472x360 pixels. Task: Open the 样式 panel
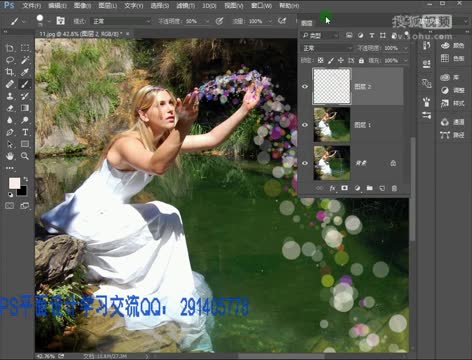[452, 103]
